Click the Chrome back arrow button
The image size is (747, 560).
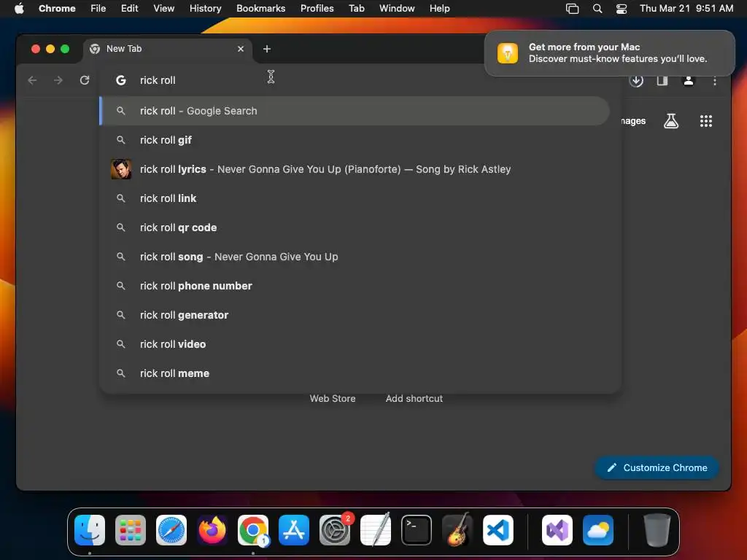pos(32,80)
